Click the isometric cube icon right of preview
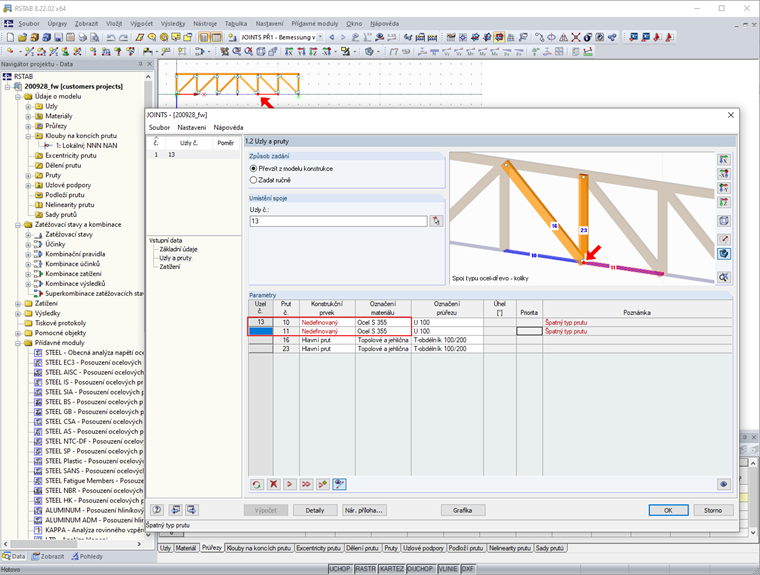The image size is (760, 575). [x=724, y=221]
